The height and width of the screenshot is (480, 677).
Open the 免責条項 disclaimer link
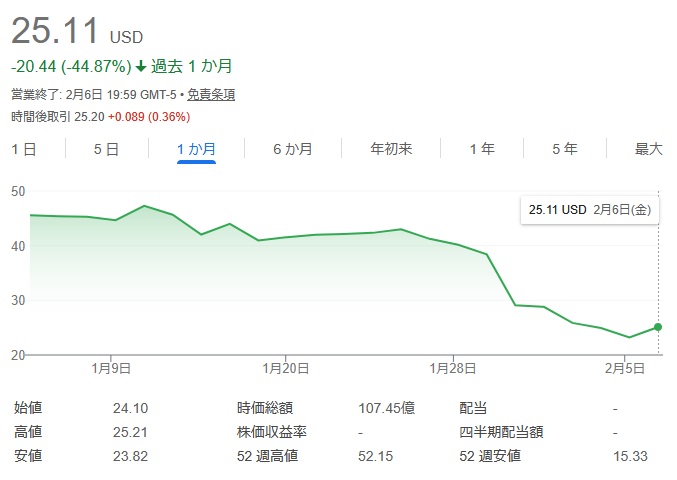tap(211, 95)
